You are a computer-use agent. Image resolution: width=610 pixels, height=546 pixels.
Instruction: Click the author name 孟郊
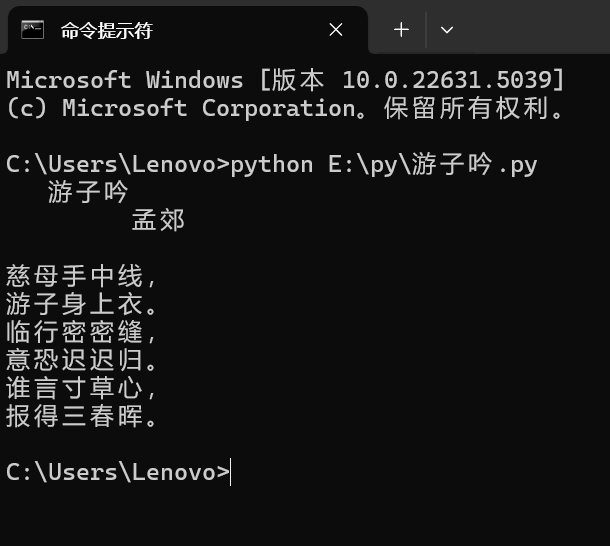pyautogui.click(x=158, y=220)
